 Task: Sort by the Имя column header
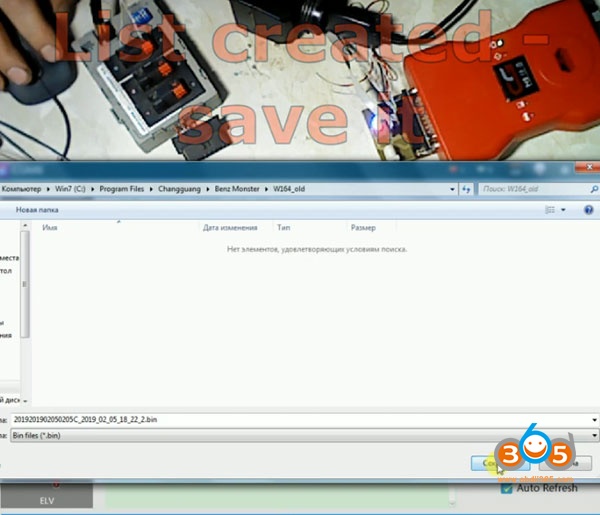[x=50, y=228]
